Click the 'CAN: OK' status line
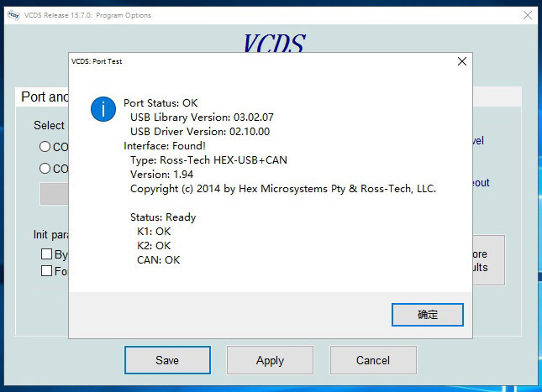Image resolution: width=542 pixels, height=392 pixels. 158,259
